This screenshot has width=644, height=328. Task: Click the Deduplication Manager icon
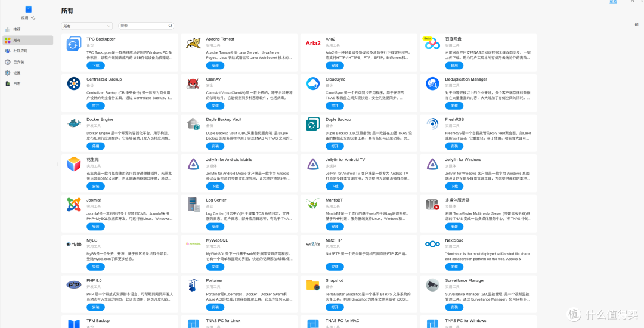pos(432,83)
